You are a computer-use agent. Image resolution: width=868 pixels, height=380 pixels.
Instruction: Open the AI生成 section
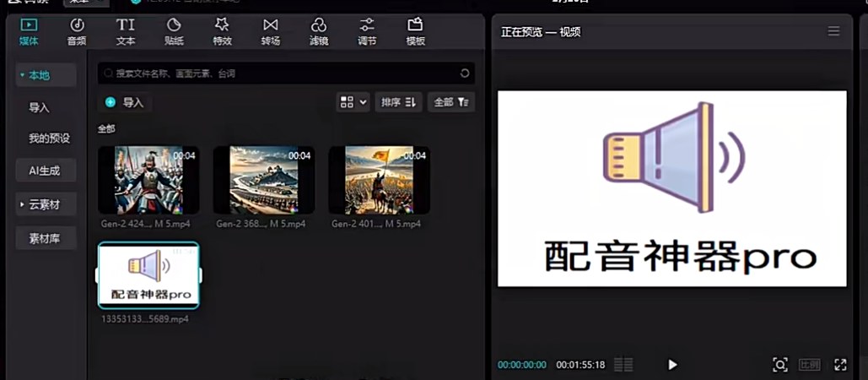tap(46, 171)
